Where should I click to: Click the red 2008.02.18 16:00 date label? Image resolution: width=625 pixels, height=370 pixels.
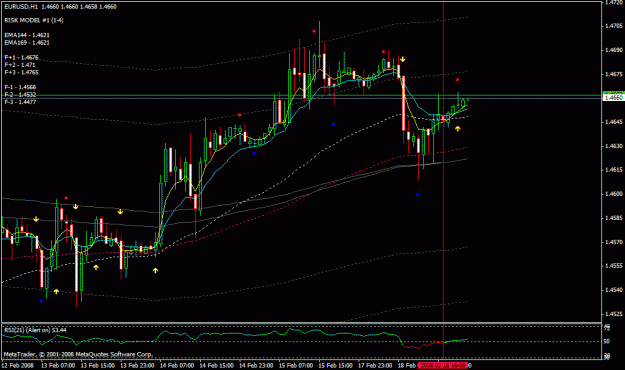click(442, 366)
